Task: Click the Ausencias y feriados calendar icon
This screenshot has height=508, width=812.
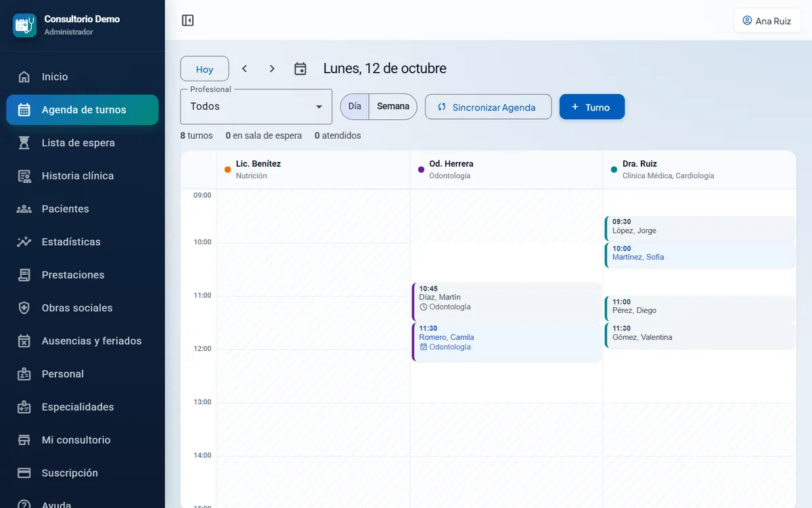Action: pos(24,341)
